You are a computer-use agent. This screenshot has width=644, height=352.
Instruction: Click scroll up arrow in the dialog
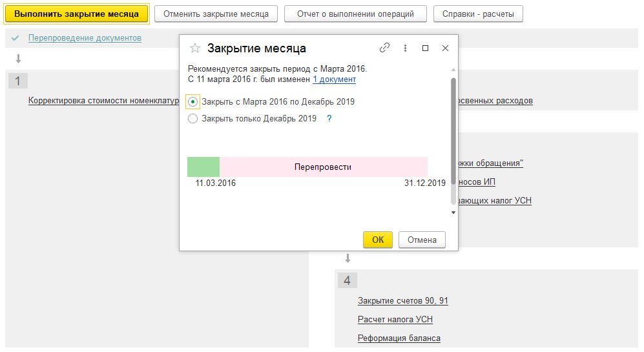point(453,70)
